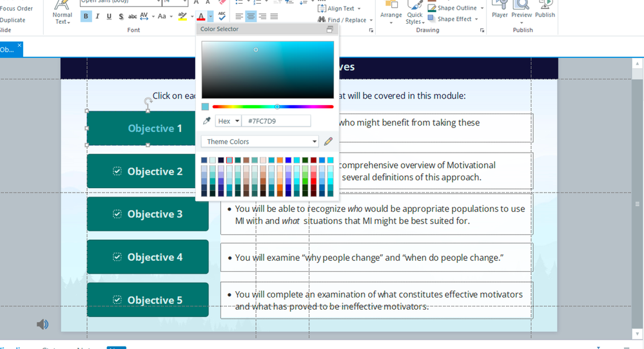Click the pencil edit theme colors icon
Image resolution: width=644 pixels, height=349 pixels.
point(328,142)
